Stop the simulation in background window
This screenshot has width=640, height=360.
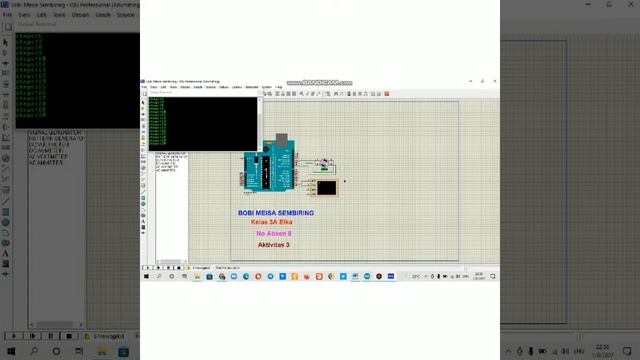[69, 336]
